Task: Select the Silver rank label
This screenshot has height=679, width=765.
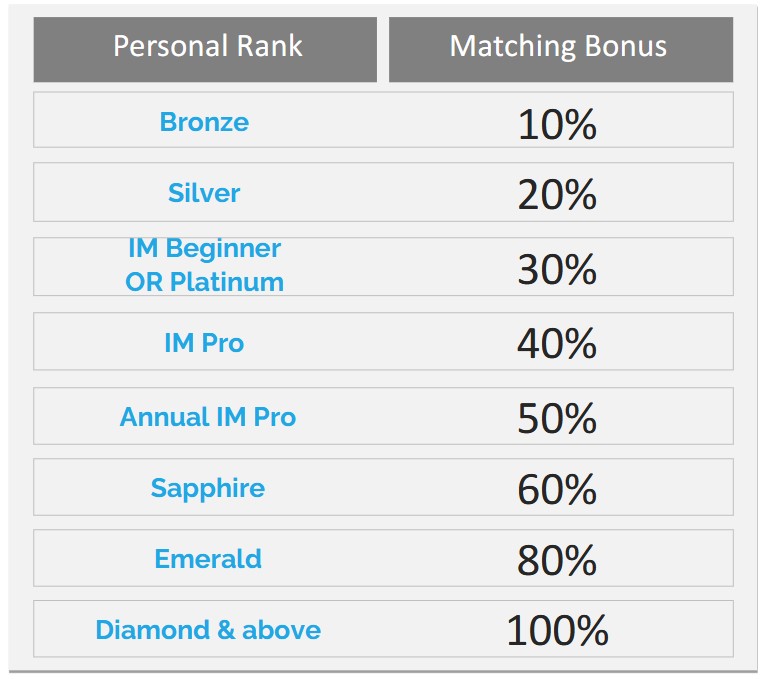Action: [204, 193]
